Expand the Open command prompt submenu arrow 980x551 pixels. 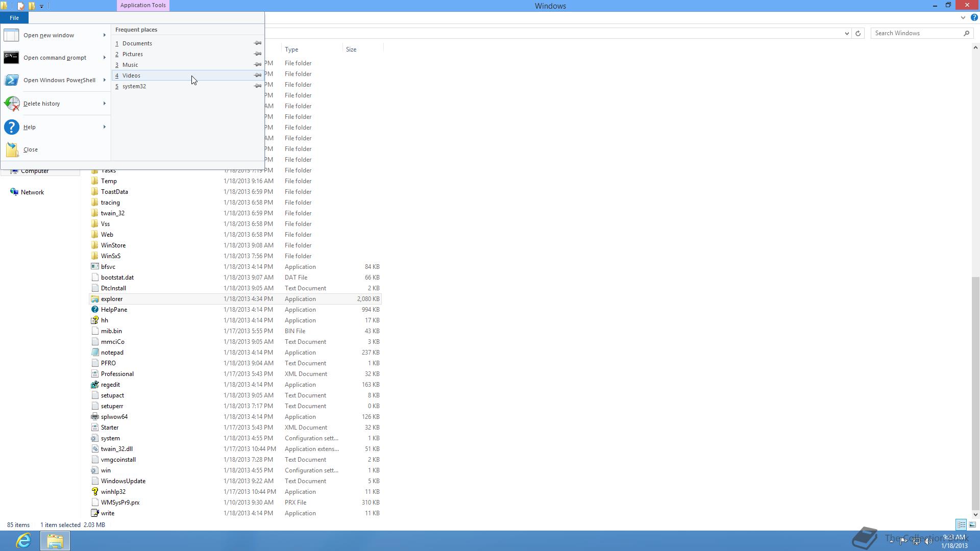pyautogui.click(x=105, y=58)
